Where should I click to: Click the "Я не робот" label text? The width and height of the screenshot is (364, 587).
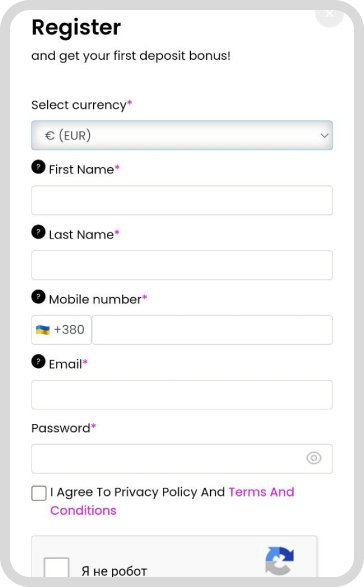pos(114,571)
